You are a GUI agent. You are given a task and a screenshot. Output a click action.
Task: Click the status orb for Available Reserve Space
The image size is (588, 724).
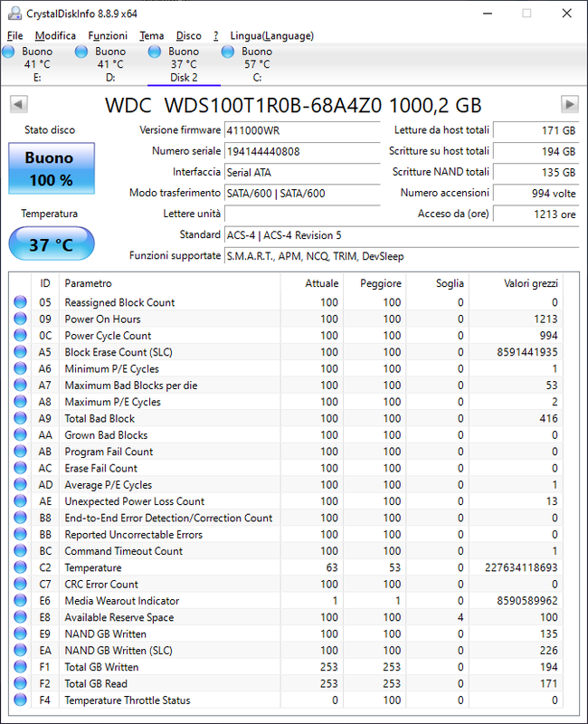click(x=20, y=617)
